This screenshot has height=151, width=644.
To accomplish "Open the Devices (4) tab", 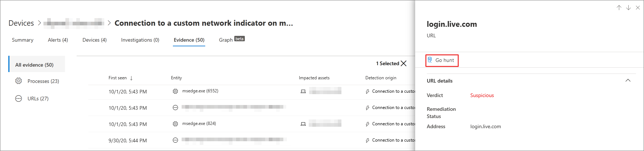I will point(94,40).
